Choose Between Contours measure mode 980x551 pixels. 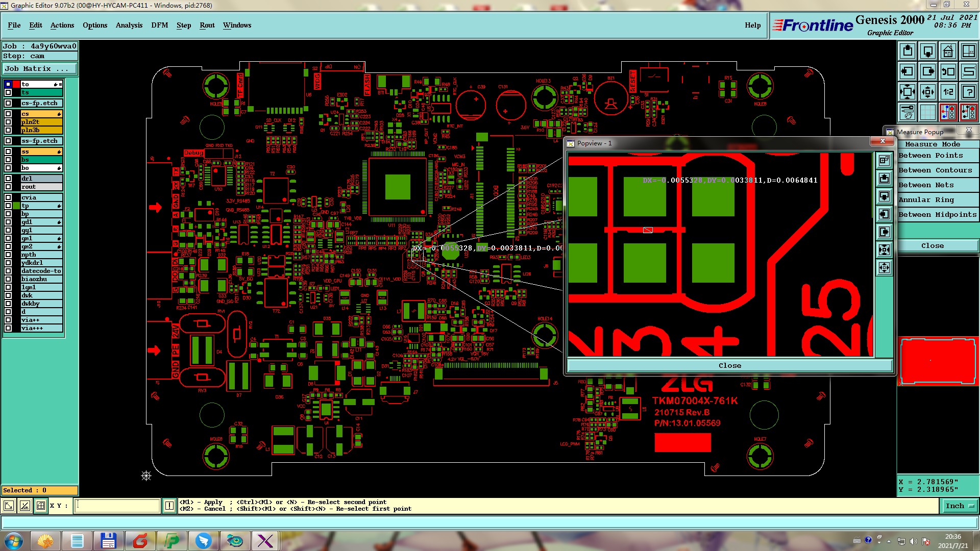935,170
